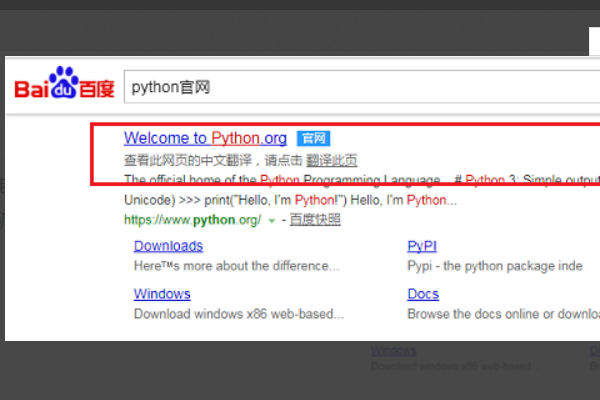Click the Here's more about the difference text
Image resolution: width=600 pixels, height=400 pixels.
click(x=236, y=266)
